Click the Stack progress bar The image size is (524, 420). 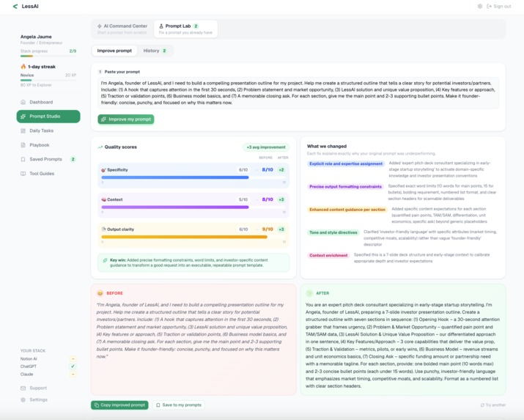coord(48,56)
